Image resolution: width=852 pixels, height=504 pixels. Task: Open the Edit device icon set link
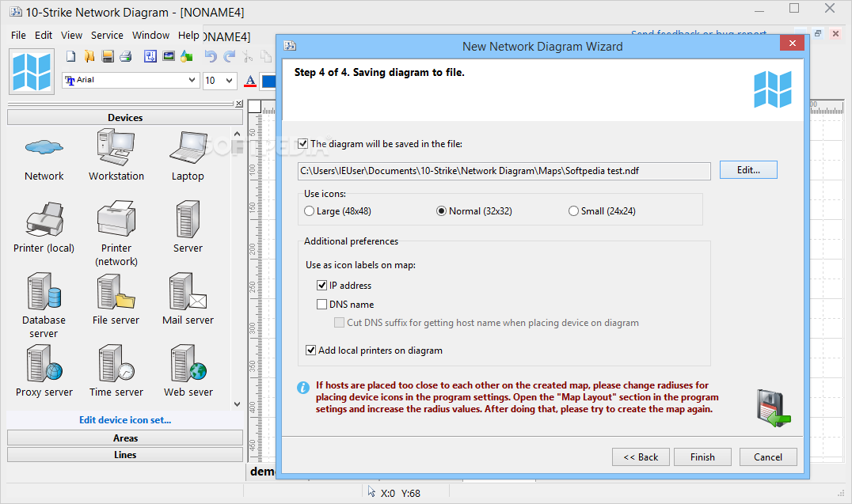coord(125,420)
